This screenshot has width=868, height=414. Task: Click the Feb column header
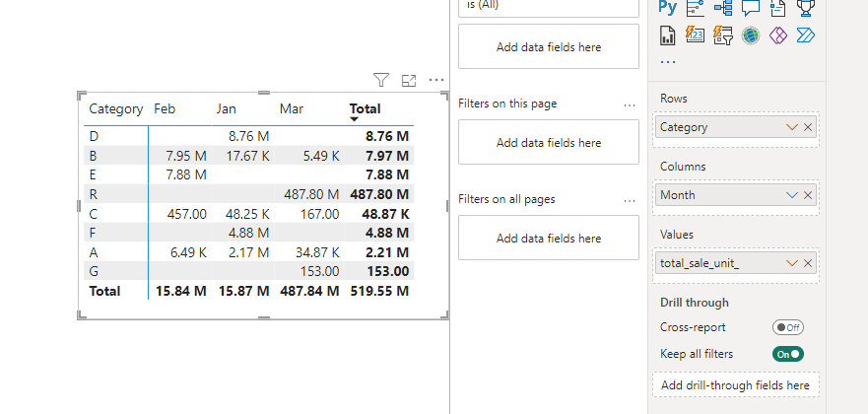coord(165,109)
